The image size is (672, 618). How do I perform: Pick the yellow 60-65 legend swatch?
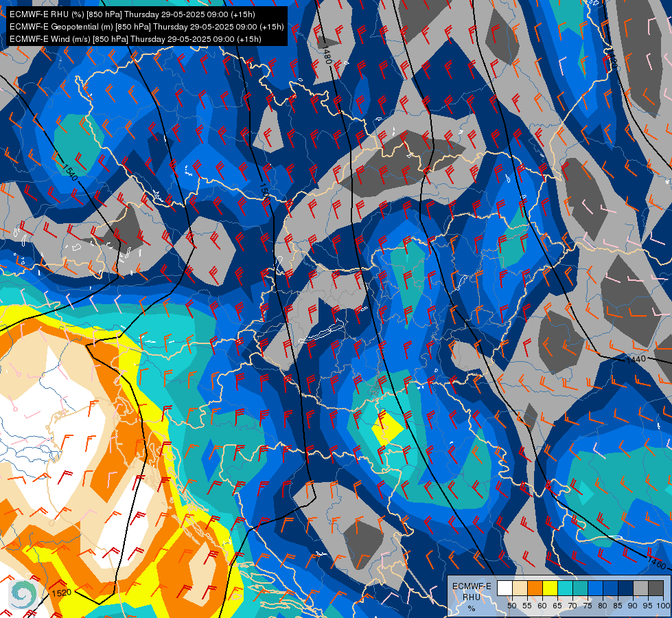point(551,588)
